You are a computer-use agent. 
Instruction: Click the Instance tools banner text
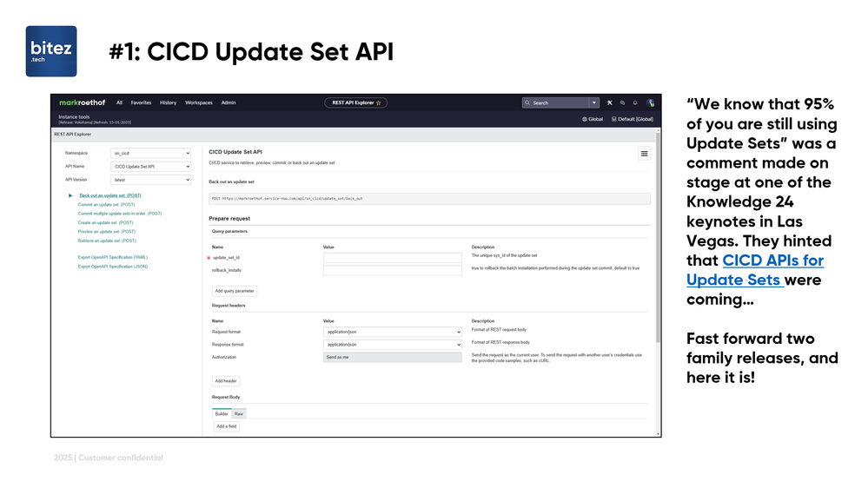74,116
